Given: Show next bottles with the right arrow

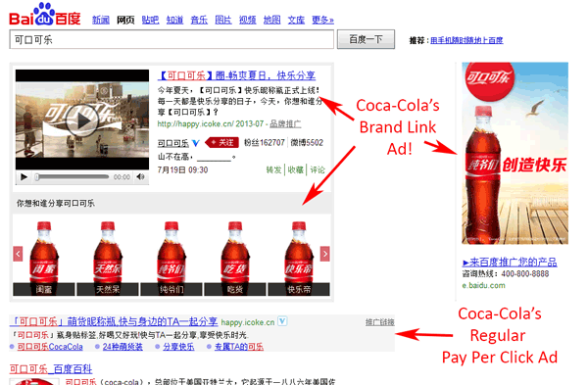Looking at the screenshot, I should [324, 254].
